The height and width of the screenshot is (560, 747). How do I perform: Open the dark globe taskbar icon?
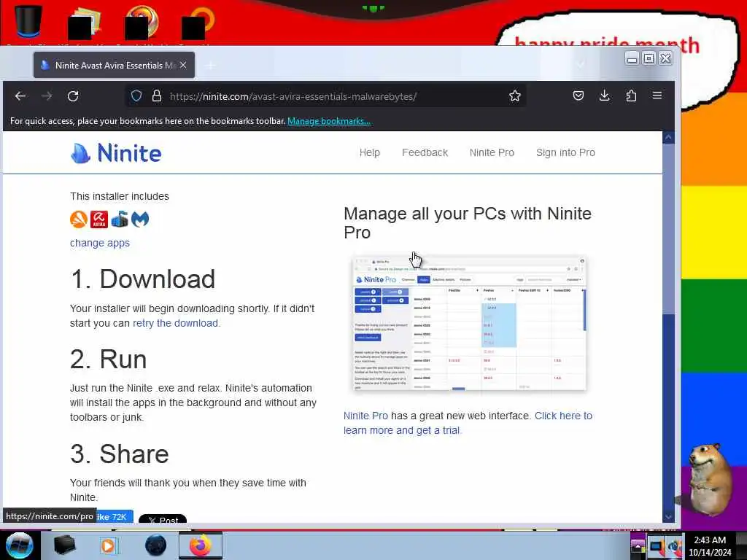pyautogui.click(x=155, y=545)
